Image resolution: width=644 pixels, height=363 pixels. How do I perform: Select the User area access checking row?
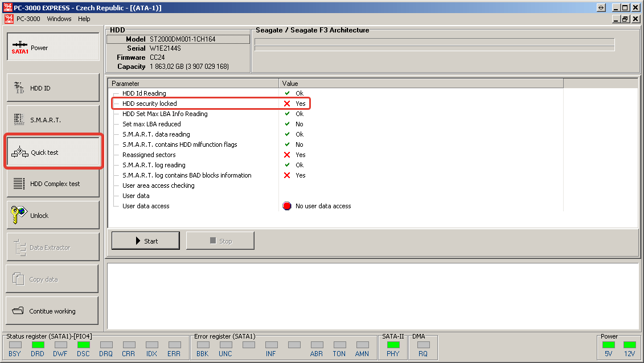point(335,185)
